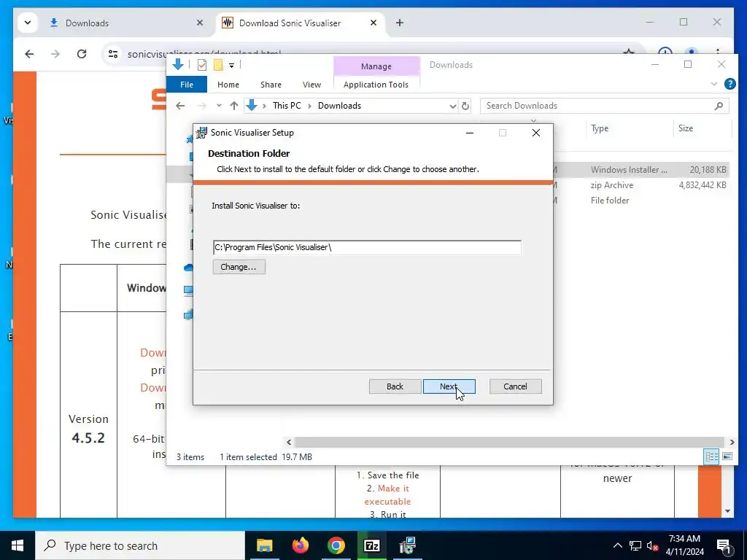Expand the Customize Quick Access Toolbar dropdown

(x=231, y=65)
